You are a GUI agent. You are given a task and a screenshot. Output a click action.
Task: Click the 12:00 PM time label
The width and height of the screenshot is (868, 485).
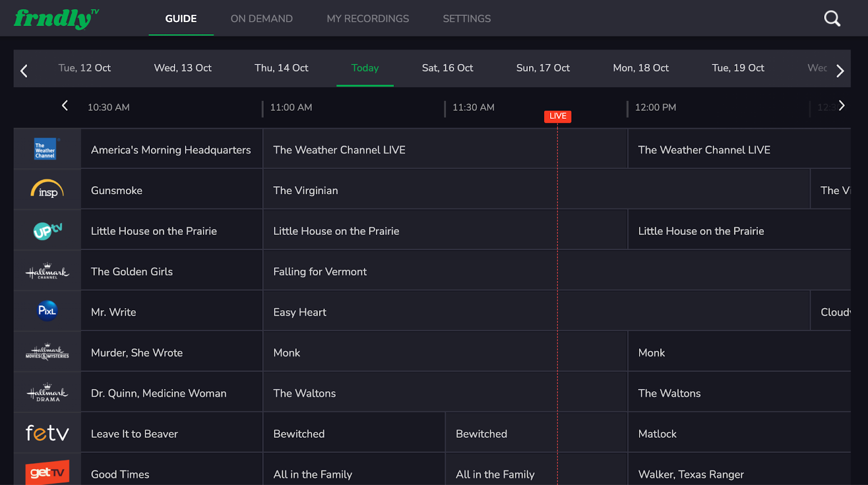click(x=656, y=107)
